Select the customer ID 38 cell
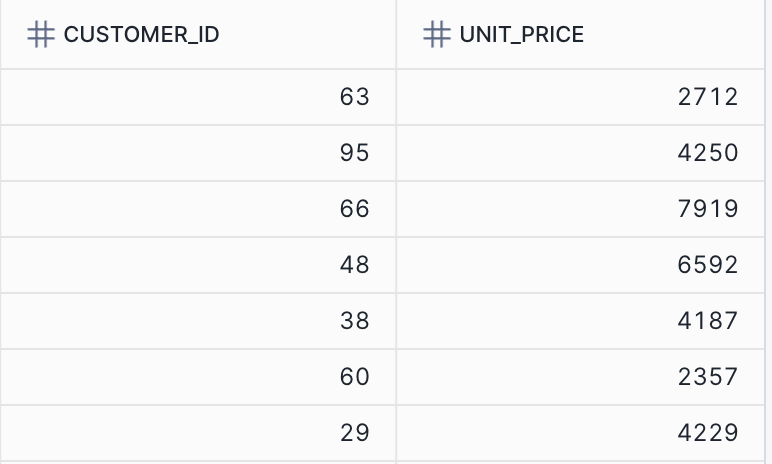The width and height of the screenshot is (772, 464). pyautogui.click(x=354, y=321)
